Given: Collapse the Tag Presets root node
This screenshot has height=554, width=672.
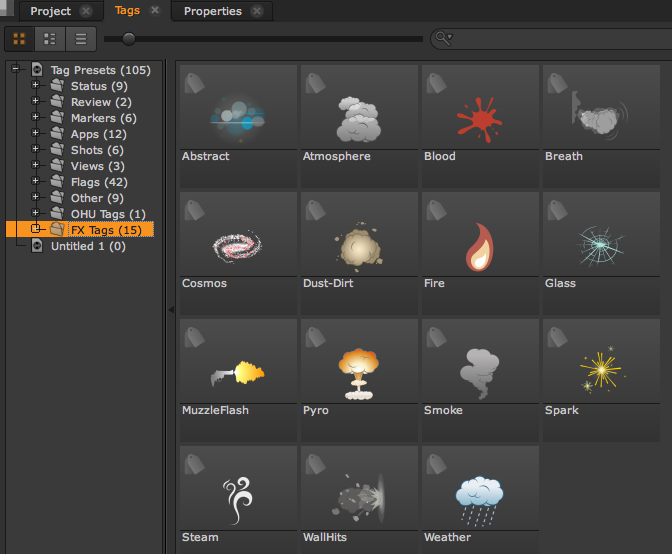Looking at the screenshot, I should 15,70.
